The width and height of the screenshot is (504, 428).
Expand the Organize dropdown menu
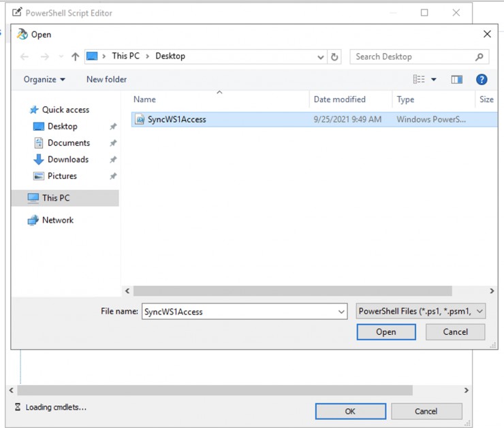[44, 80]
